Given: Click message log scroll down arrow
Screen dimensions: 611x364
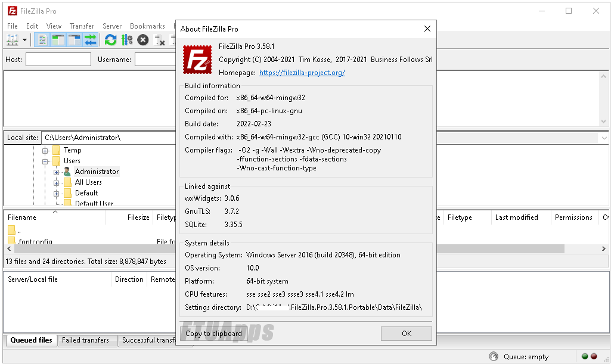Looking at the screenshot, I should (x=603, y=122).
